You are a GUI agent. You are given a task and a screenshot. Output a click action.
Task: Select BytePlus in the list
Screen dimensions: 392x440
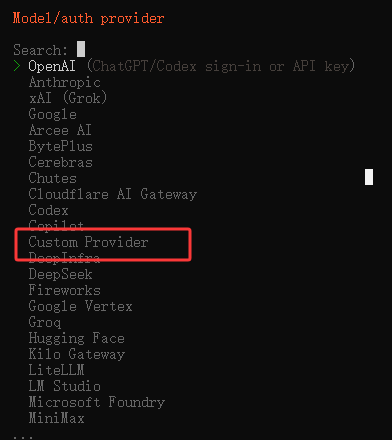pos(60,146)
